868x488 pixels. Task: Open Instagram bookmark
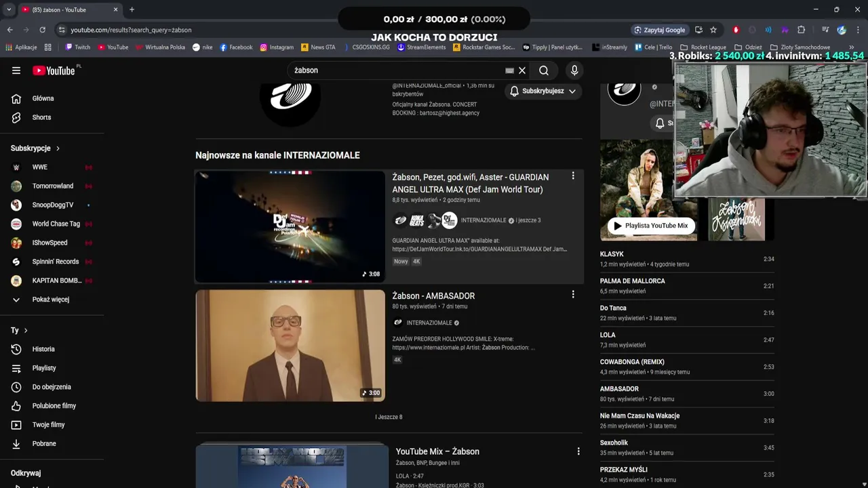pos(277,47)
